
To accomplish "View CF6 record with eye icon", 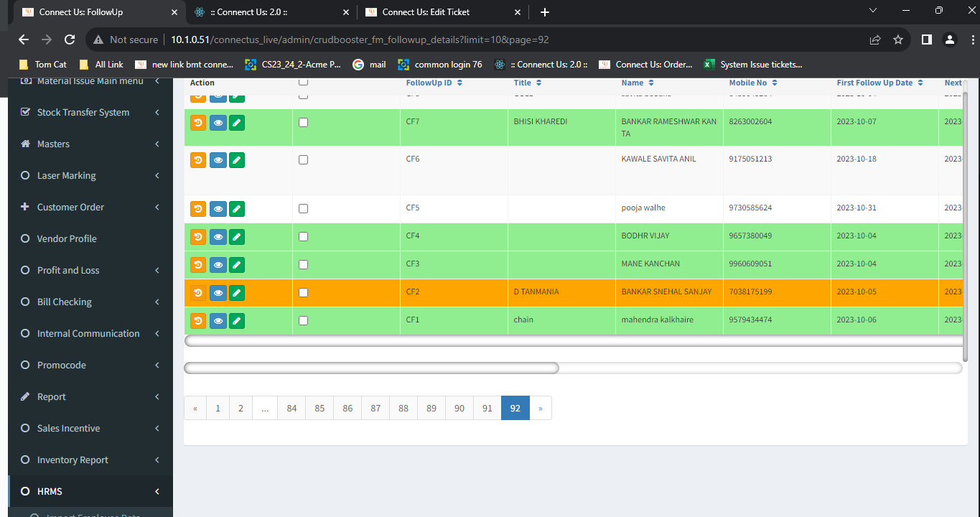I will (218, 160).
